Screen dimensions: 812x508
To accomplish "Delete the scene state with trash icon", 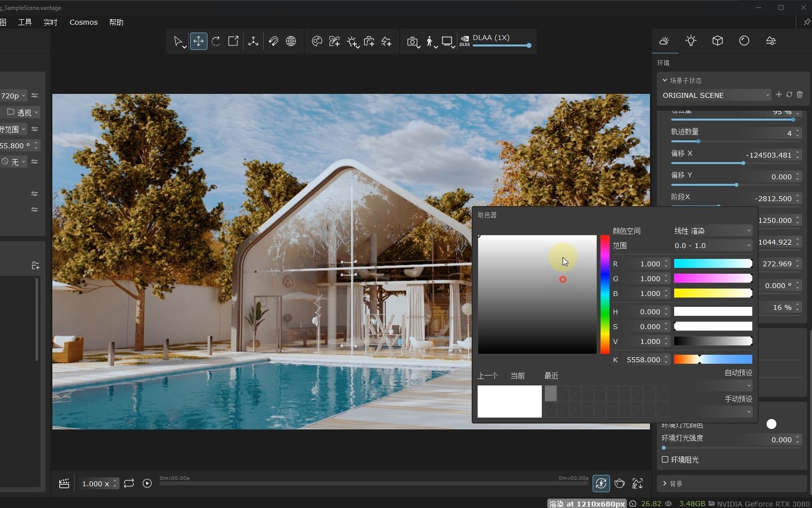I will 800,94.
